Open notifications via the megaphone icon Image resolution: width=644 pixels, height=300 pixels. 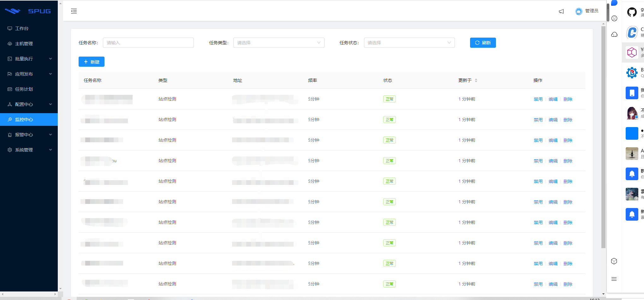point(561,11)
